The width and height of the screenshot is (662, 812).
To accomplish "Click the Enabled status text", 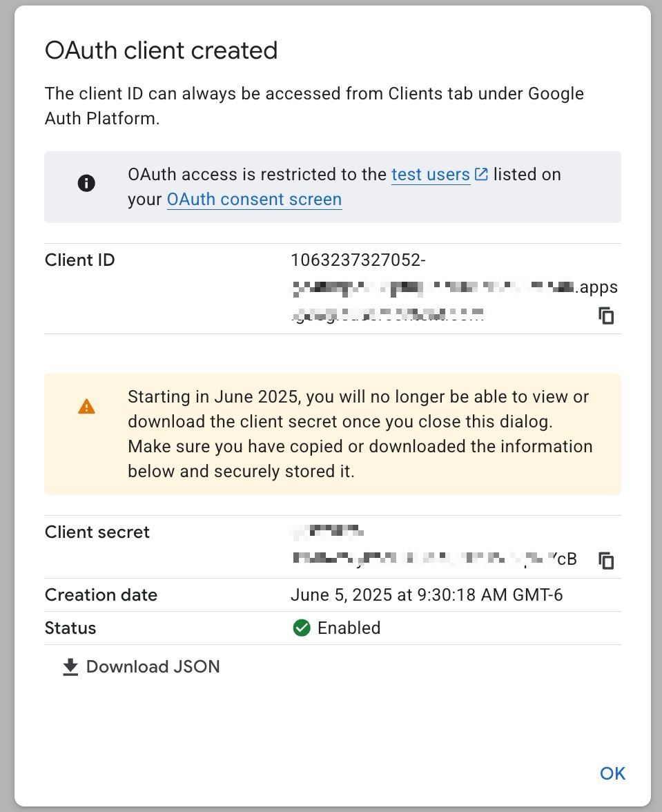I will click(x=349, y=628).
